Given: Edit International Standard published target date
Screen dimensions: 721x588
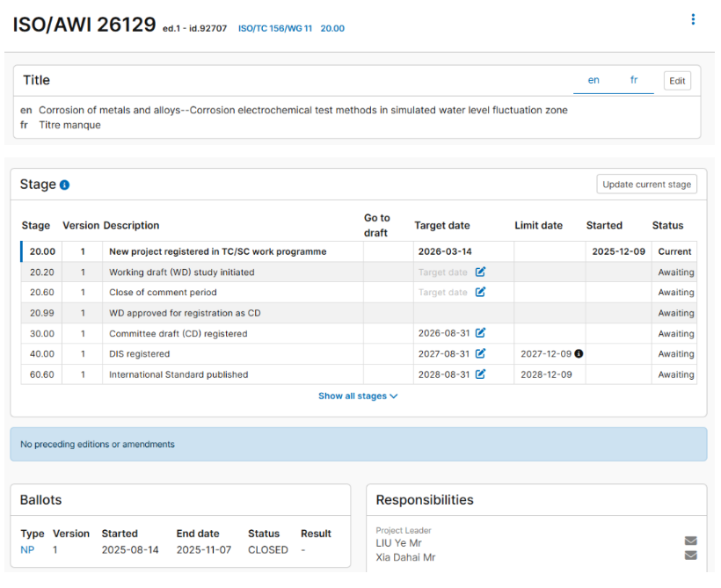Looking at the screenshot, I should click(x=480, y=374).
